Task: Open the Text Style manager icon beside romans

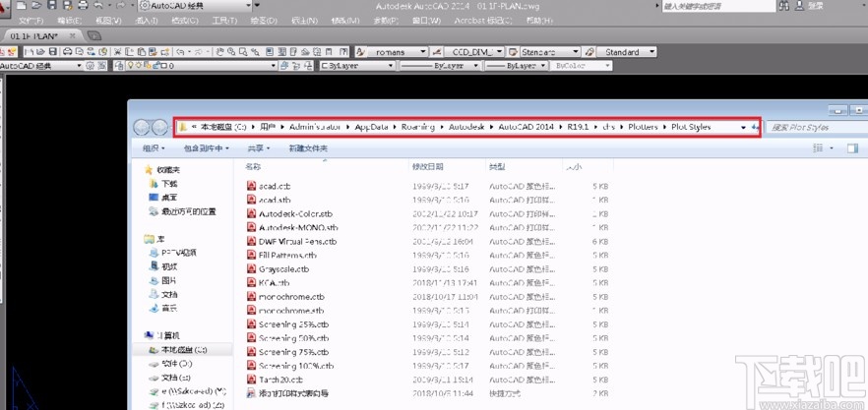Action: pos(360,52)
